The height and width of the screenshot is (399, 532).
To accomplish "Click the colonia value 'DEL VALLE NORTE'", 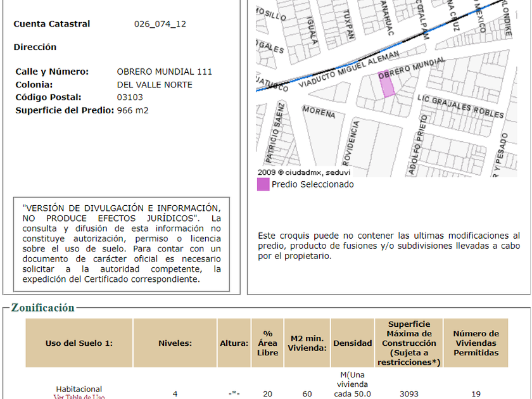I will 155,84.
